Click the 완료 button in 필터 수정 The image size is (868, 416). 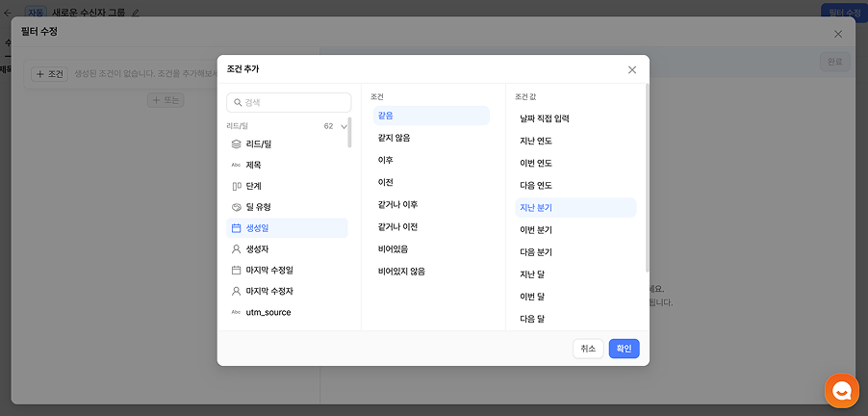834,62
